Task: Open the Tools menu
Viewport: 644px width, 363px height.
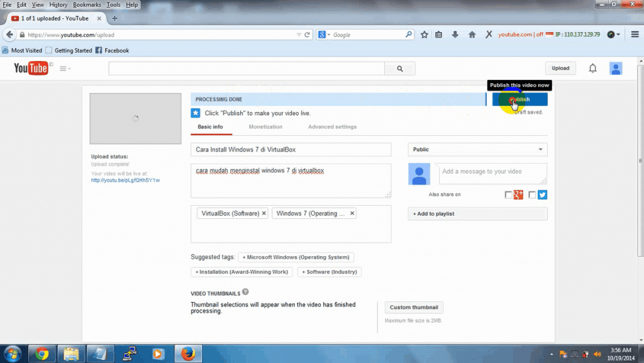Action: [x=113, y=5]
